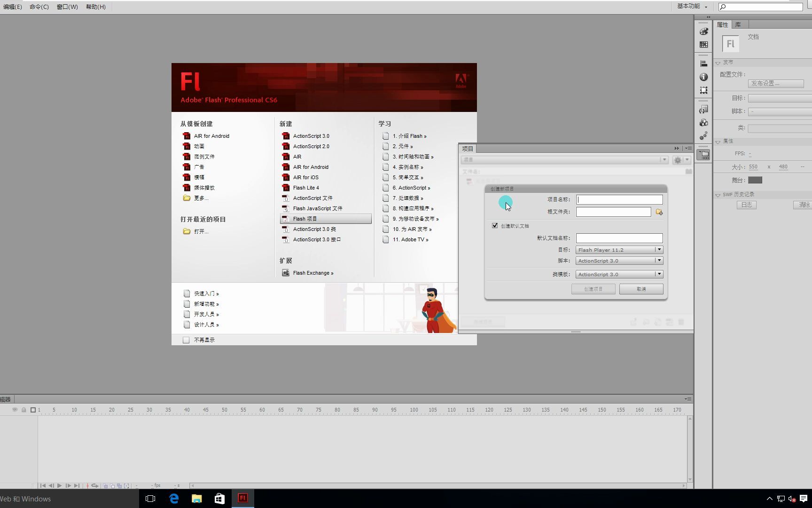The height and width of the screenshot is (508, 812).
Task: Open the Components panel icon
Action: [x=703, y=123]
